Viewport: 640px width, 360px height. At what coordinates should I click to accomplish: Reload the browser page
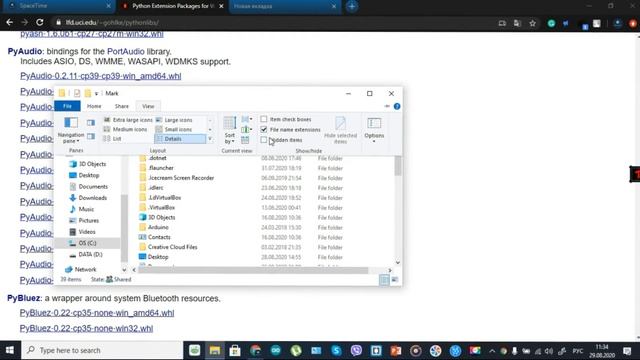pos(40,22)
